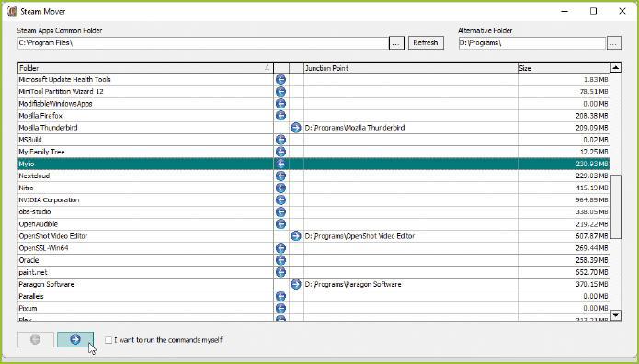Select the Parallels folder row
This screenshot has height=364, width=639.
[x=314, y=296]
